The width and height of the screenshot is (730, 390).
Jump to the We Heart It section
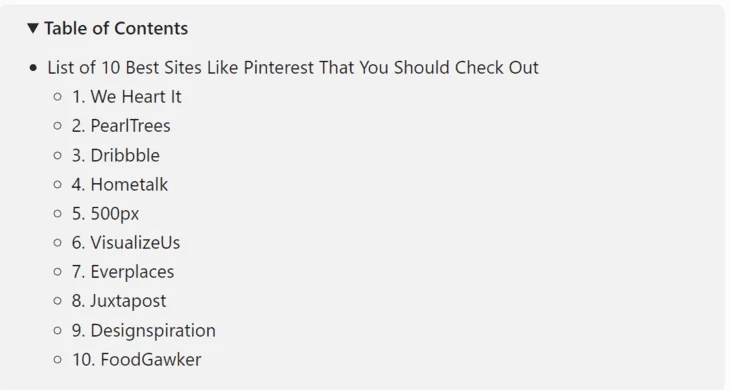[127, 97]
